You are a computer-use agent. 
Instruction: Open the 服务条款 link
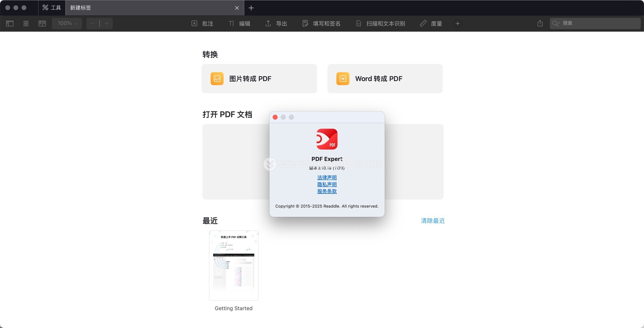327,191
